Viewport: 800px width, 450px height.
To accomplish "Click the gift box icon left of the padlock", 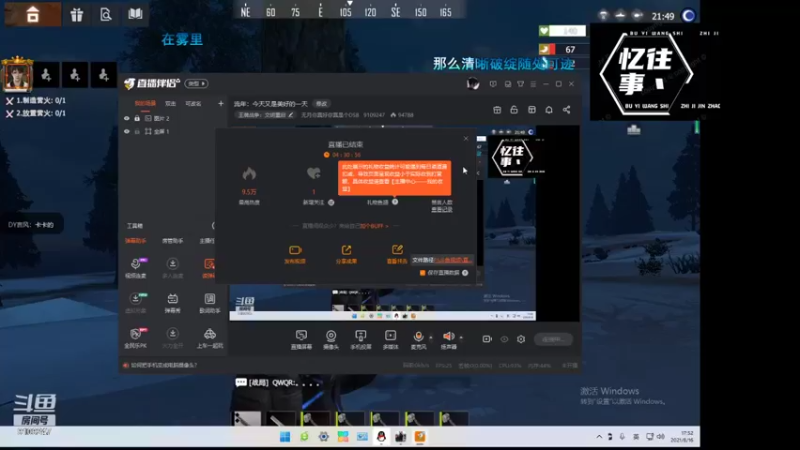I will [x=497, y=110].
